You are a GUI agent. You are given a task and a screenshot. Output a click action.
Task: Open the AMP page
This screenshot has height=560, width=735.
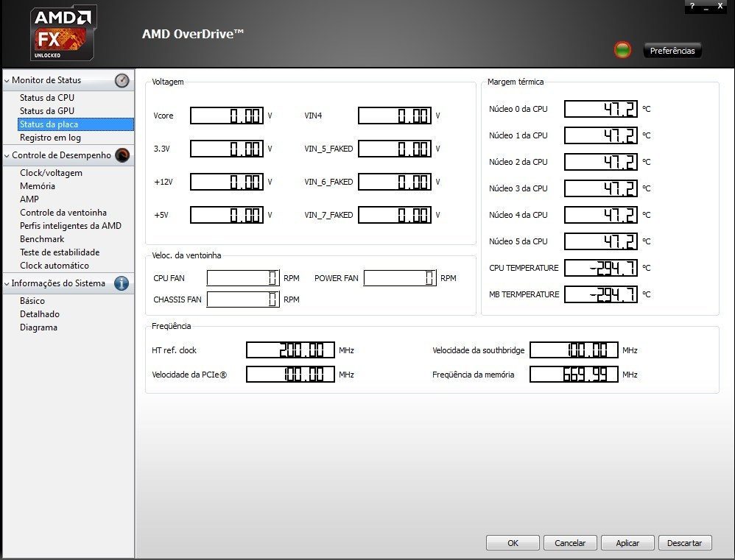coord(29,199)
